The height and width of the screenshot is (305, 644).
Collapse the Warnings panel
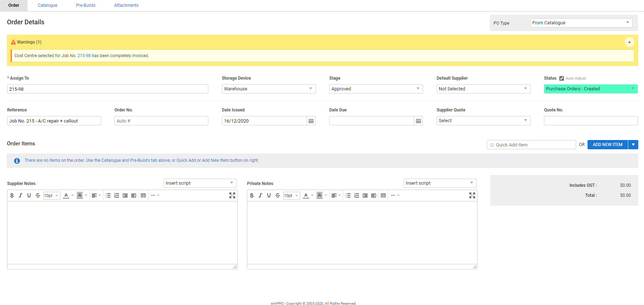(629, 42)
